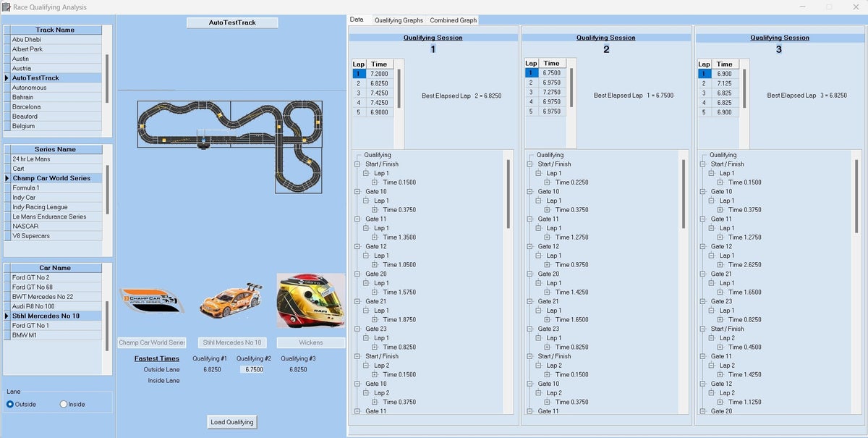Open the Qualifying Graphs tab
The height and width of the screenshot is (438, 868).
coord(399,20)
